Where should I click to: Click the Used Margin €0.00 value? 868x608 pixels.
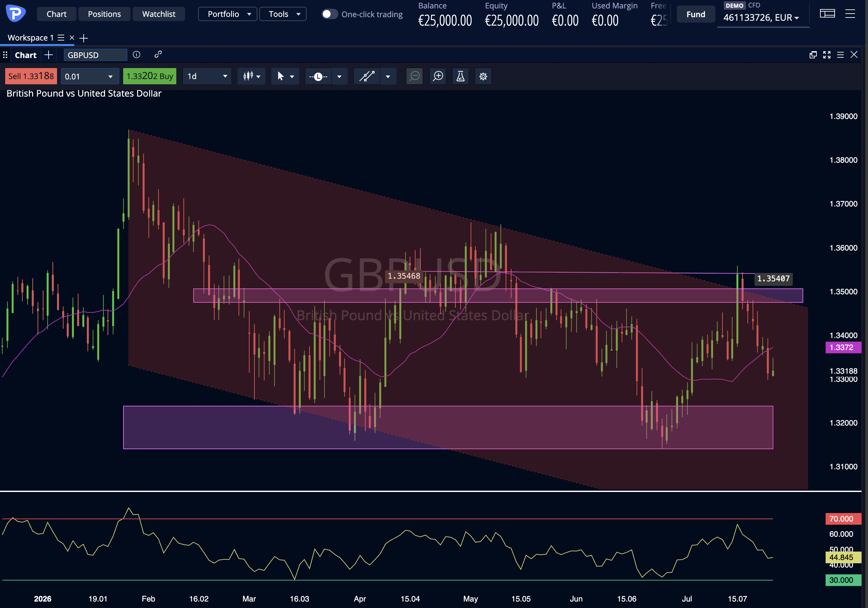point(605,20)
